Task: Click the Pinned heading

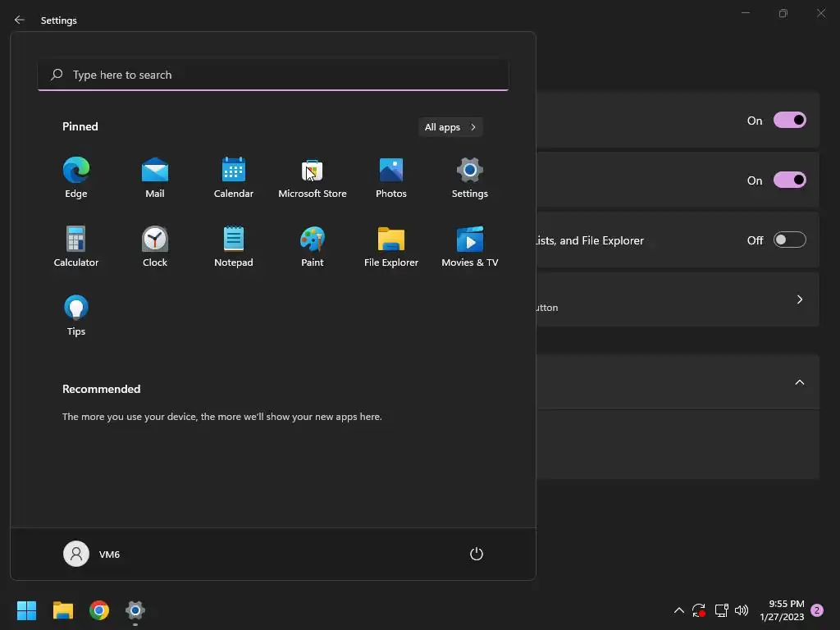Action: click(x=80, y=126)
